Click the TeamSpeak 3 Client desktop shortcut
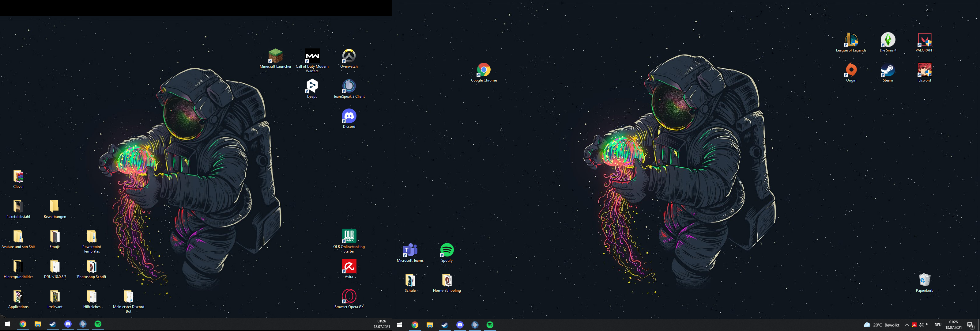This screenshot has width=980, height=331. (349, 89)
